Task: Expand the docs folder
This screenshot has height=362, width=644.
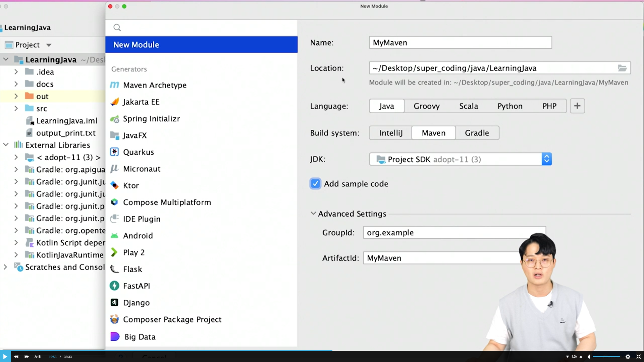Action: pos(16,84)
